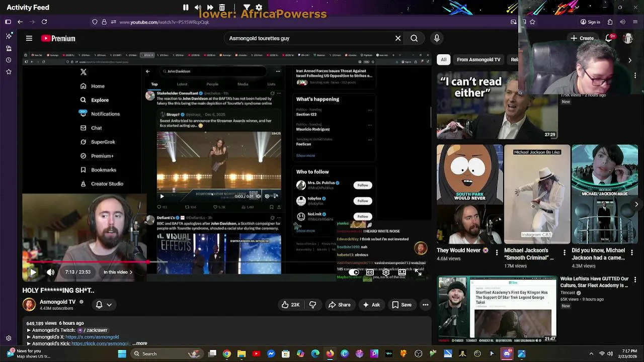Toggle closed captions in the player
The image size is (644, 362).
point(370,272)
